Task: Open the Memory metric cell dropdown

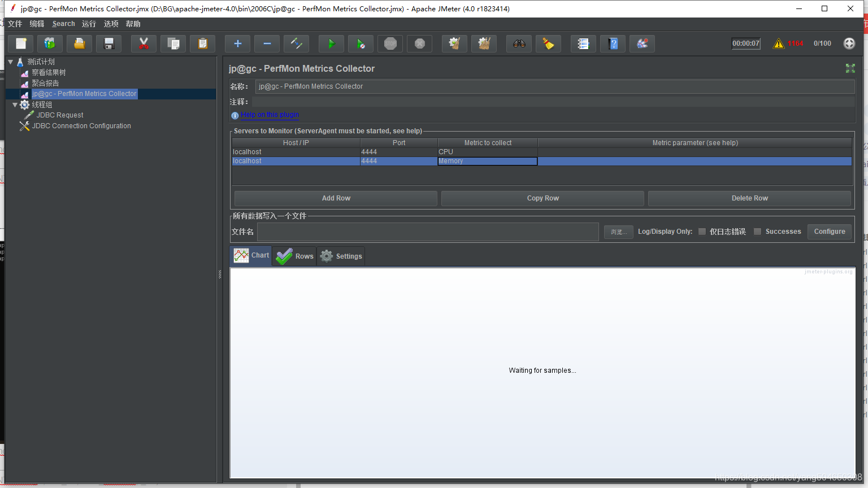Action: point(488,161)
